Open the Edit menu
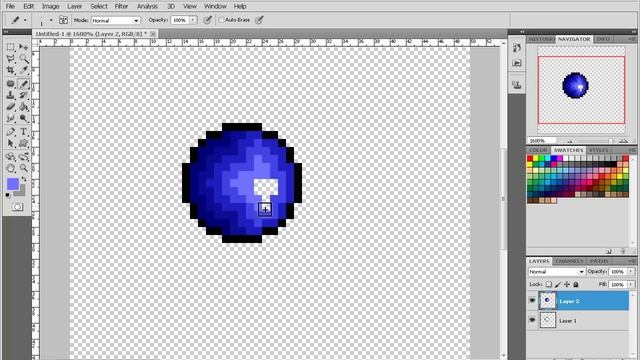The height and width of the screenshot is (360, 640). [x=29, y=7]
